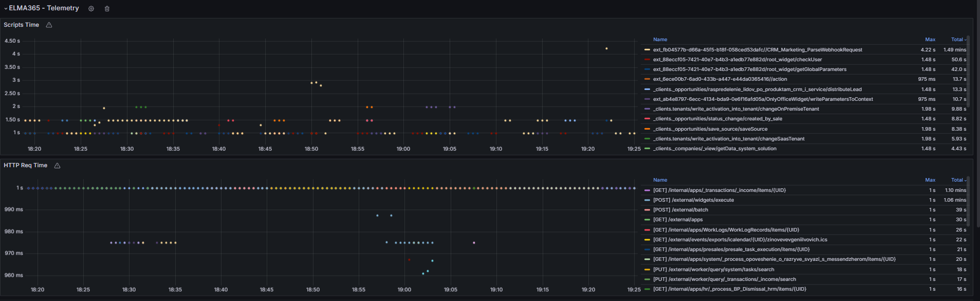
Task: Delete row with trash icon
Action: pyautogui.click(x=107, y=9)
